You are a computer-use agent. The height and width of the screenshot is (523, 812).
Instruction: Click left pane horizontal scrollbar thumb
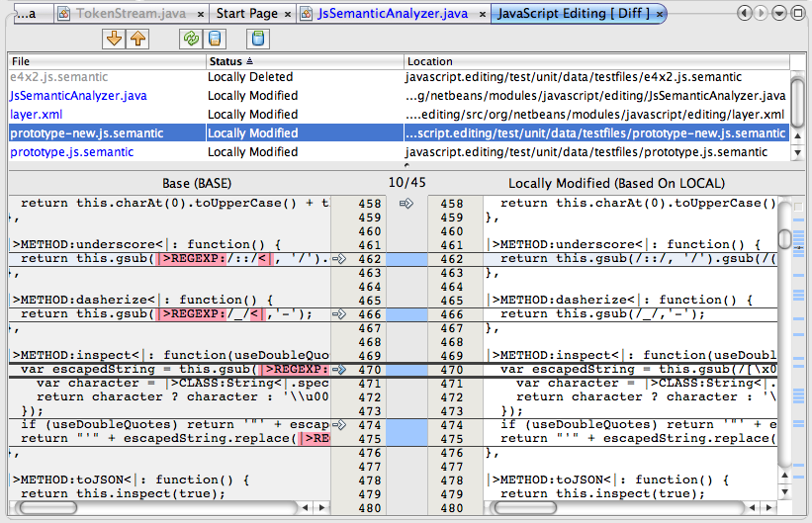coord(47,508)
